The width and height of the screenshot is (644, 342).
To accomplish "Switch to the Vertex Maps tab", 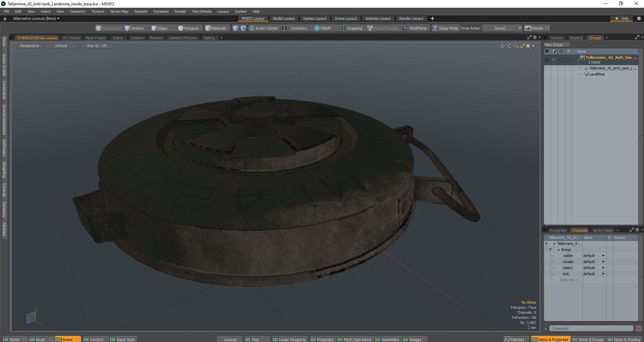I will (602, 230).
